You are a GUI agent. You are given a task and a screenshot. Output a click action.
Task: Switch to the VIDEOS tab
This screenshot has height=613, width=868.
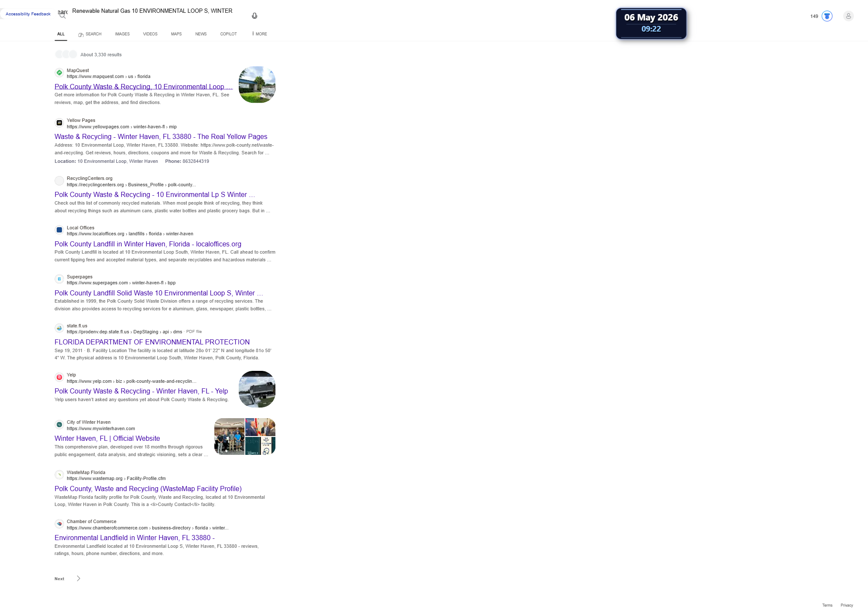[x=150, y=34]
